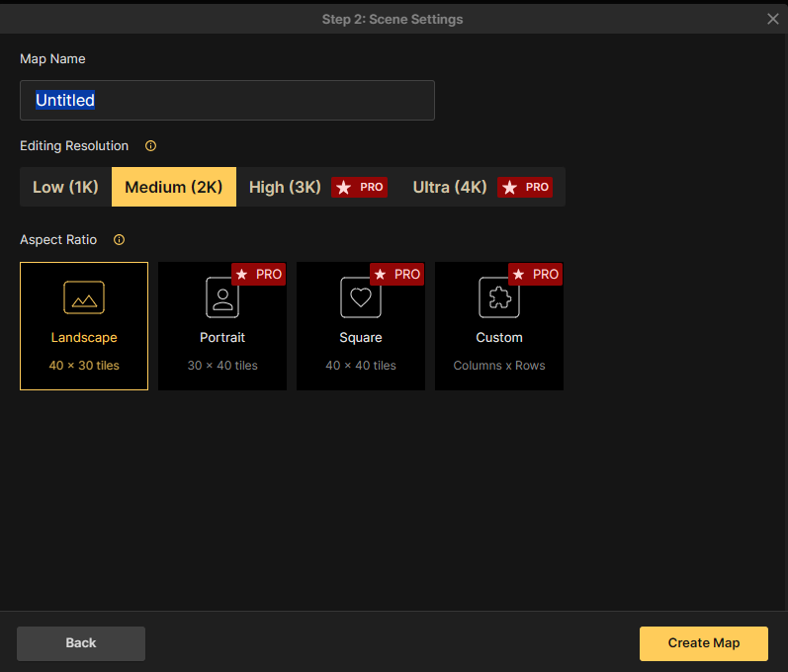788x672 pixels.
Task: Click the info icon beside Editing Resolution
Action: [x=150, y=146]
